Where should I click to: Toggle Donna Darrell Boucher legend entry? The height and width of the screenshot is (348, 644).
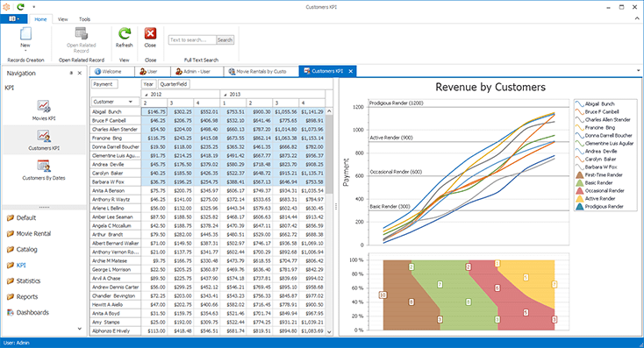point(604,135)
